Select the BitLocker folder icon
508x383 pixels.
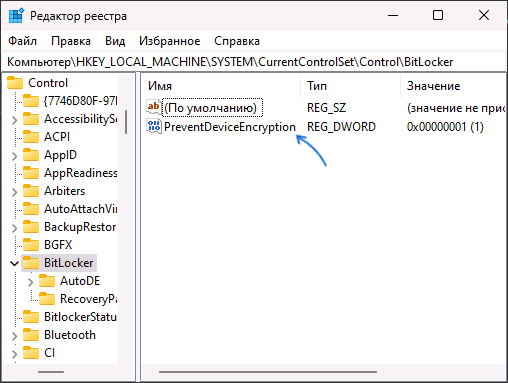(x=31, y=263)
